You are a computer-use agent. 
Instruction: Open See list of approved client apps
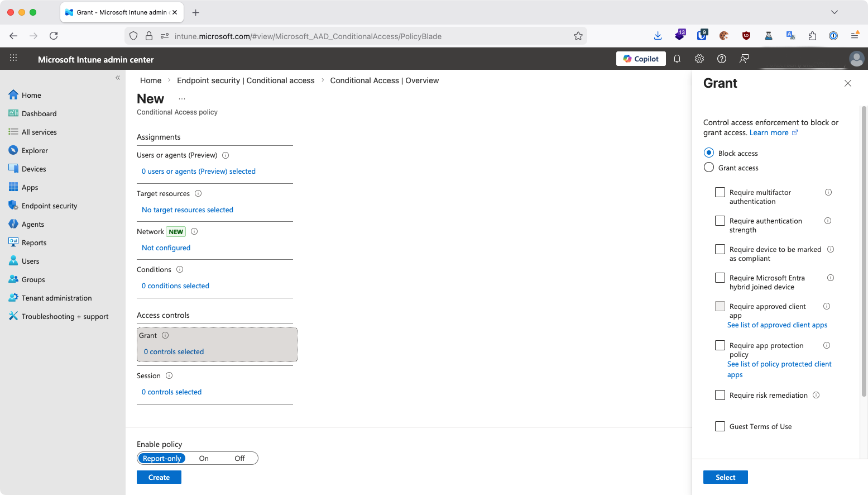(777, 325)
